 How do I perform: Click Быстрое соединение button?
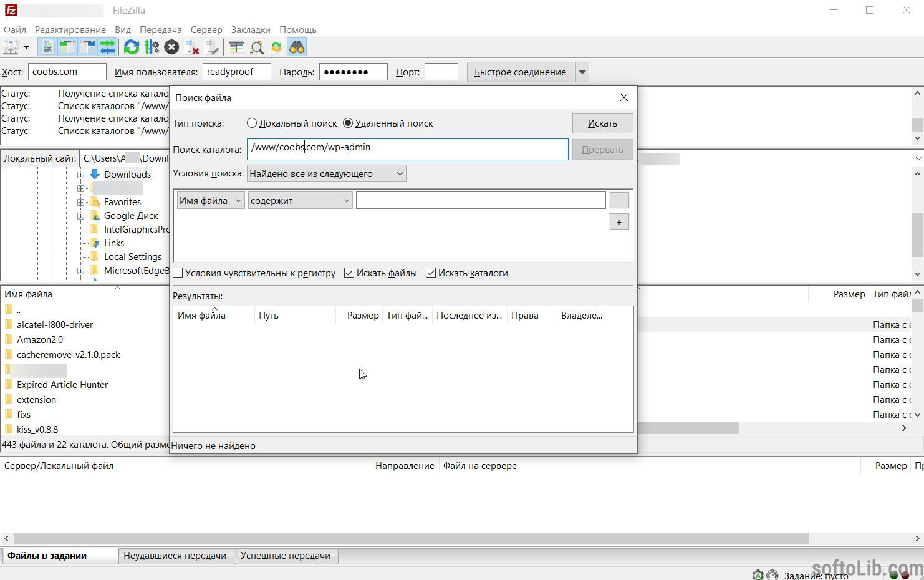coord(520,72)
